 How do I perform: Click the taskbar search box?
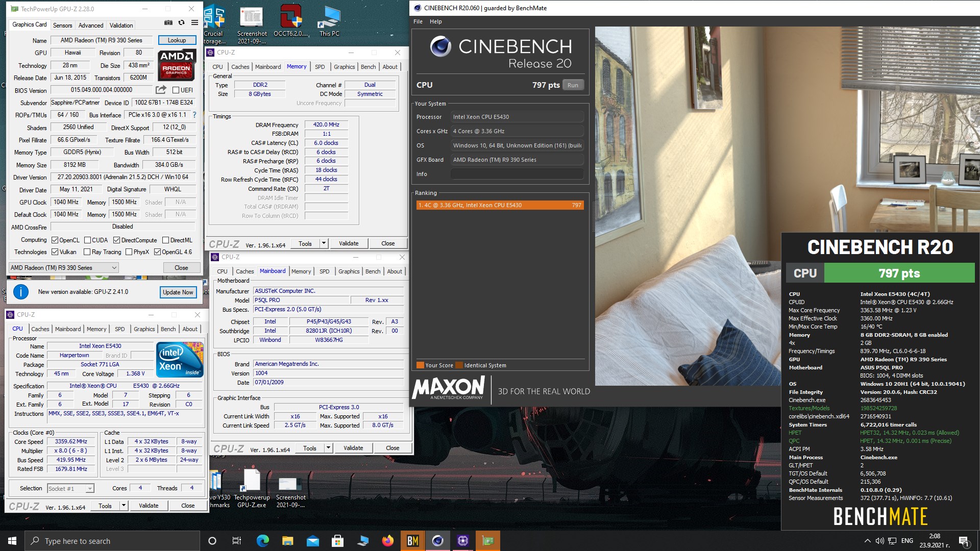pos(112,541)
